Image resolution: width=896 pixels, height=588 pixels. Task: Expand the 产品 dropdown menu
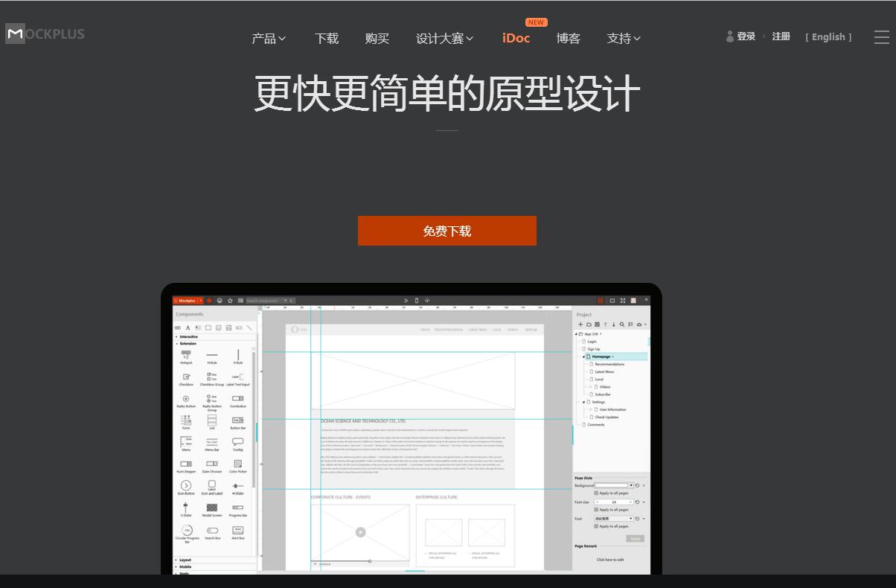pos(269,39)
